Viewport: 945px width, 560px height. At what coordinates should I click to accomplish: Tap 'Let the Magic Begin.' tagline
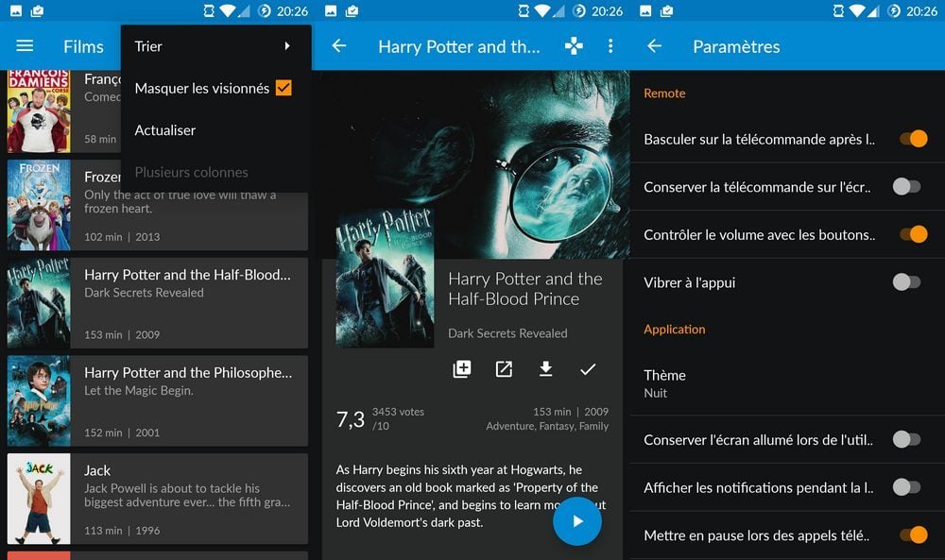click(139, 390)
